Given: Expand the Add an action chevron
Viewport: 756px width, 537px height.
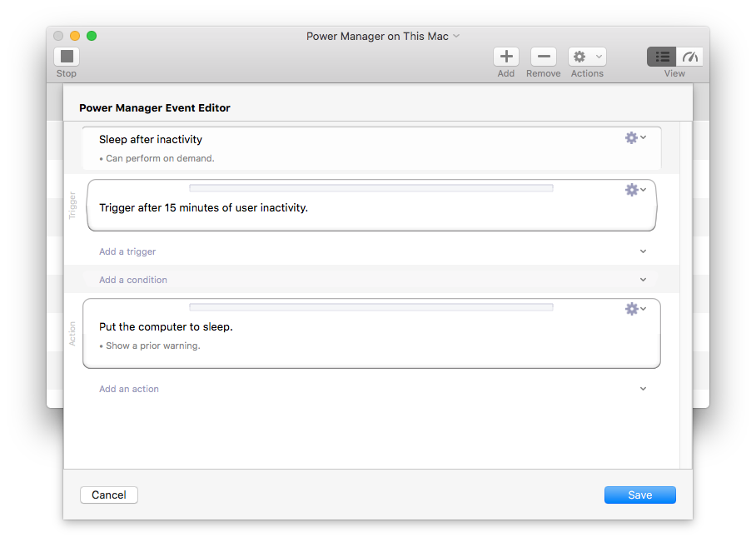Looking at the screenshot, I should 643,389.
